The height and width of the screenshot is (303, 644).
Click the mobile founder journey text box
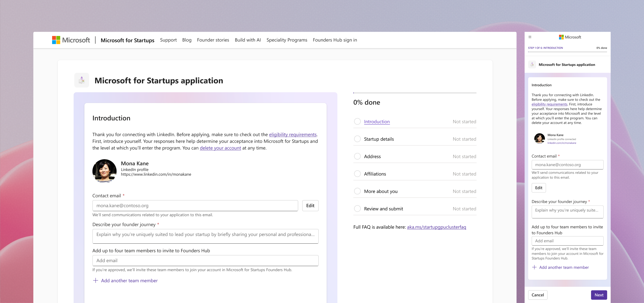pos(567,212)
